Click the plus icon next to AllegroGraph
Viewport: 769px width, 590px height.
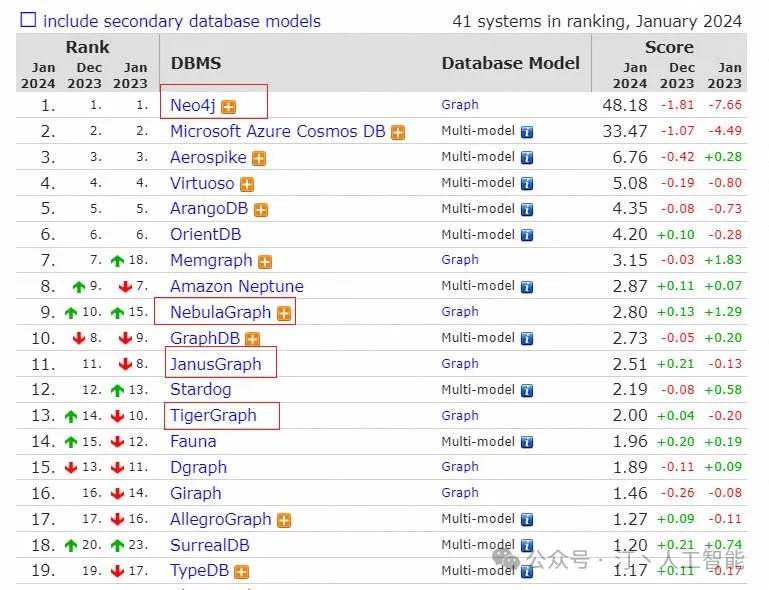pos(284,520)
